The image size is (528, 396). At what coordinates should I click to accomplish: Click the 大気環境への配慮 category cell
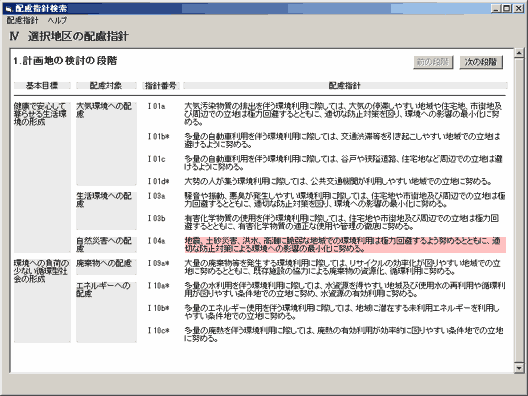coord(106,144)
